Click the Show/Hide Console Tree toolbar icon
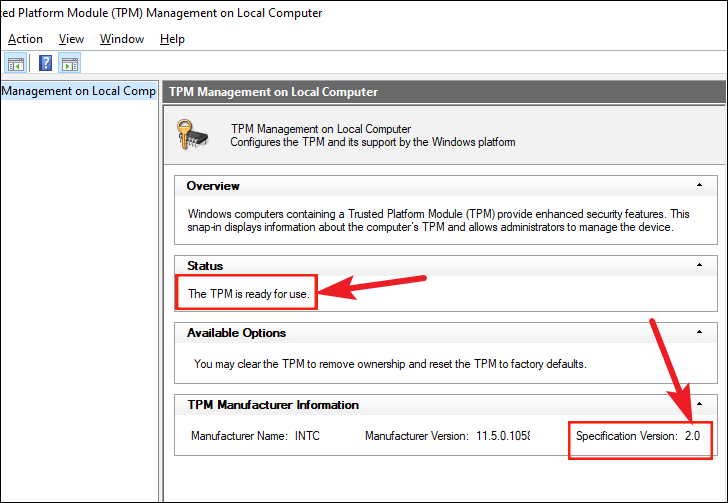Screen dimensions: 728x503 [x=15, y=63]
